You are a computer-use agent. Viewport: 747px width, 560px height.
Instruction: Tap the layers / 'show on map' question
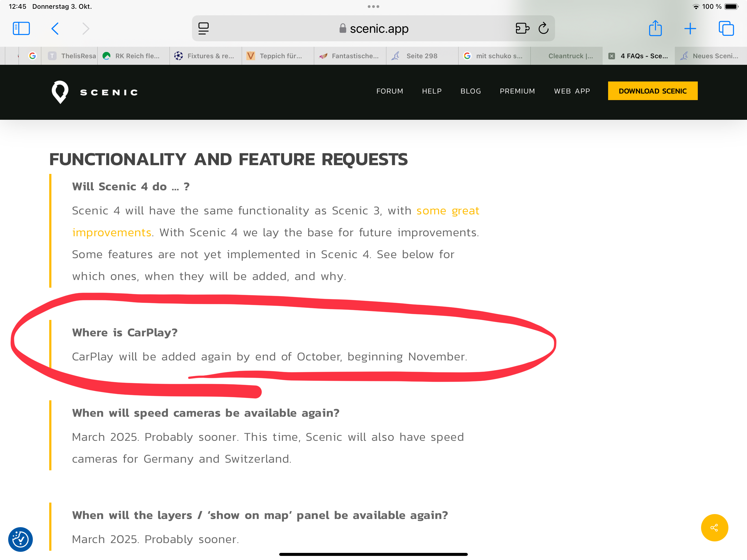coord(260,515)
